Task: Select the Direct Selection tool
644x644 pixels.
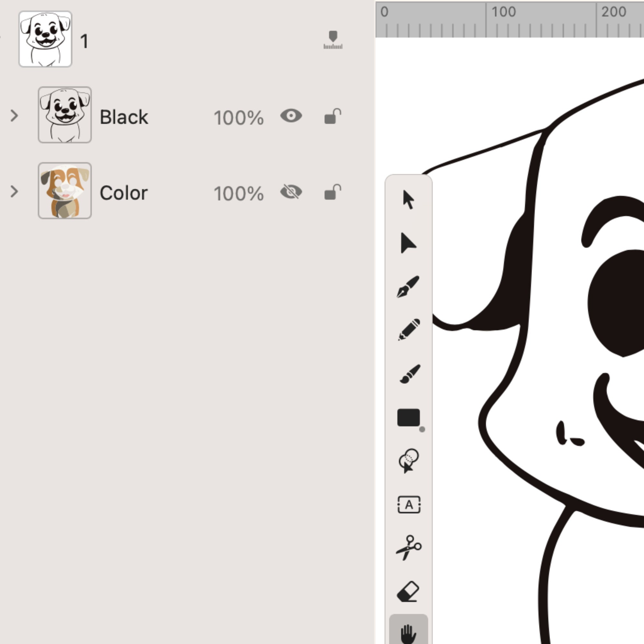Action: tap(408, 243)
